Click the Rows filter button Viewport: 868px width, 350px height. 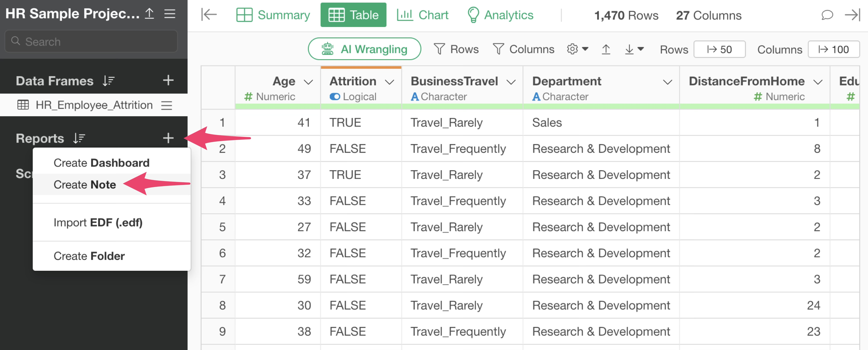(x=456, y=49)
